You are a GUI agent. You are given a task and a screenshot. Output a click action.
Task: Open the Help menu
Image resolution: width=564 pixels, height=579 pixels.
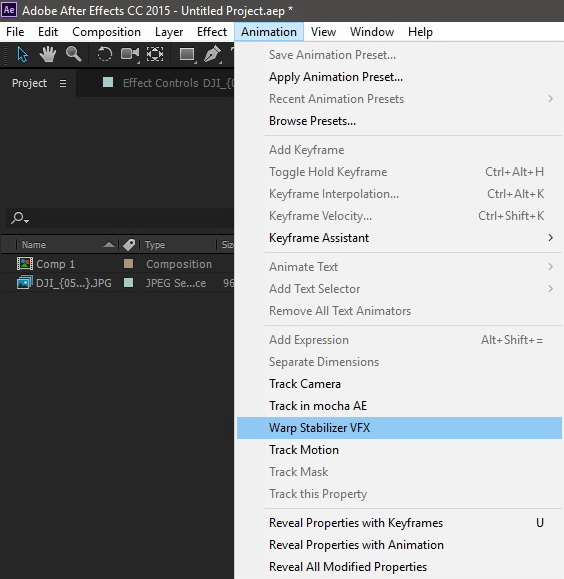[x=420, y=32]
